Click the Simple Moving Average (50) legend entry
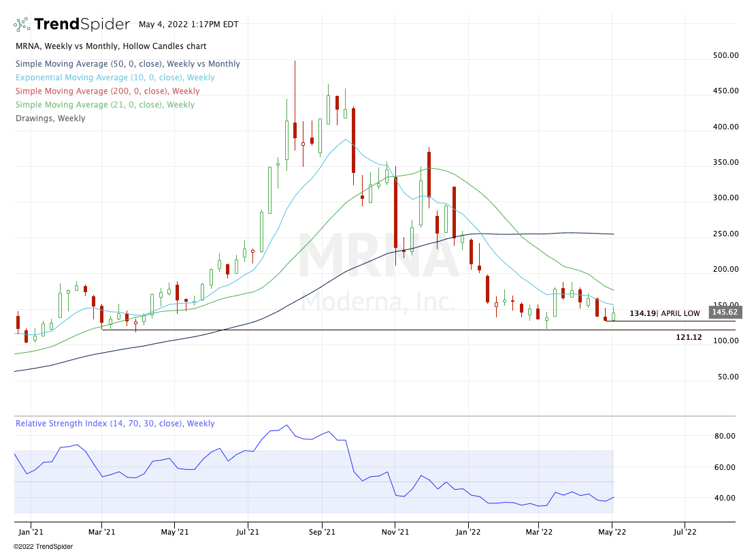Viewport: 756px width, 553px height. (x=128, y=64)
